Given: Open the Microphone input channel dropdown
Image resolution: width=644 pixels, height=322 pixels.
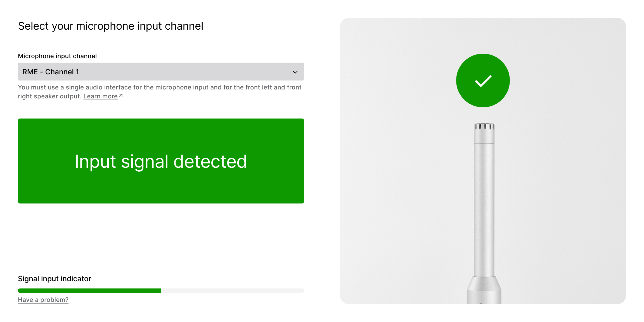Looking at the screenshot, I should click(x=161, y=72).
